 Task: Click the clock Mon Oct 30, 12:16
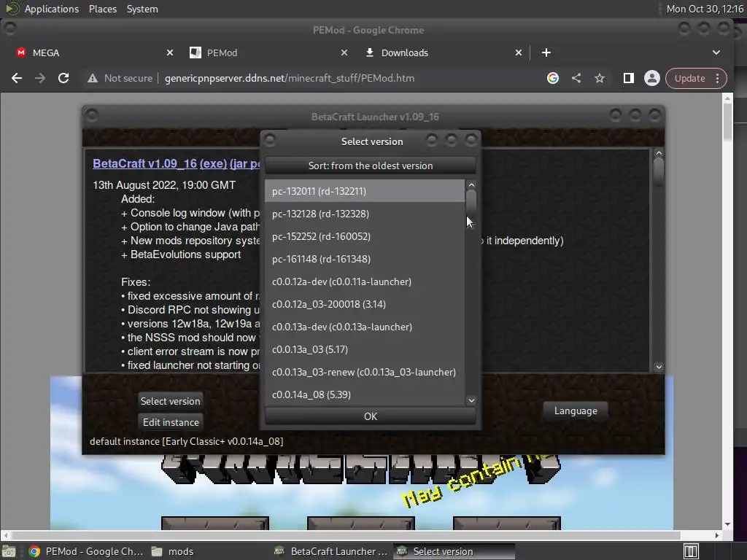[705, 9]
